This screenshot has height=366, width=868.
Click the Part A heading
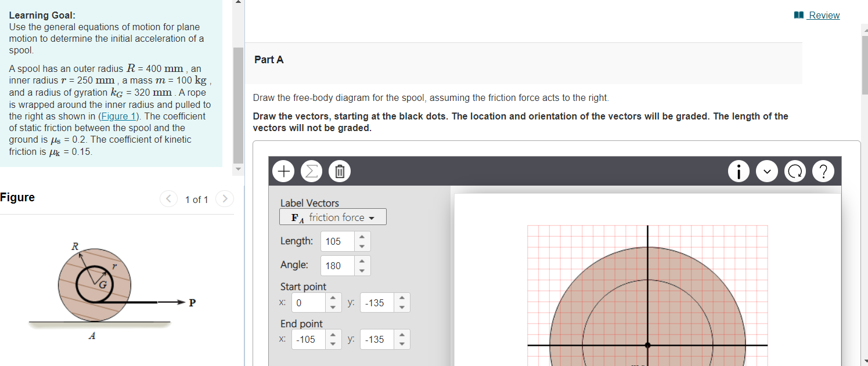269,60
